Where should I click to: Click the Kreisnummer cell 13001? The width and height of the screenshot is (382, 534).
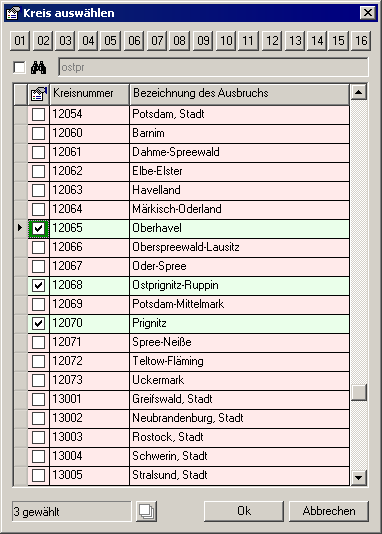pyautogui.click(x=90, y=399)
